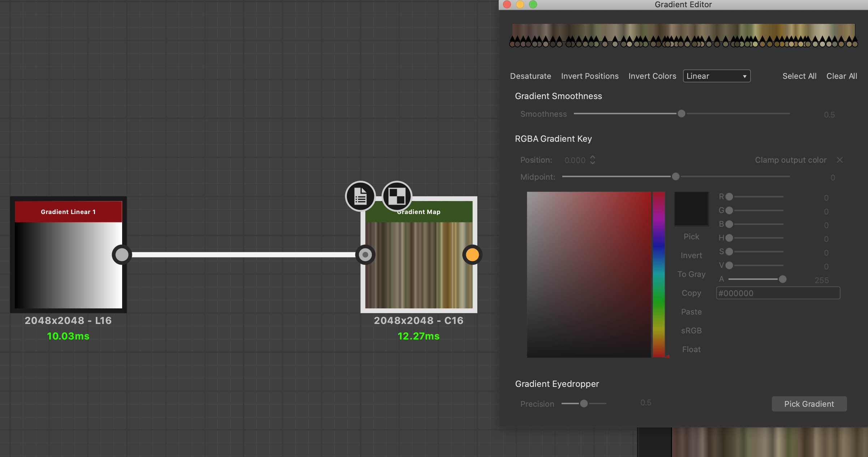
Task: Enable sRGB color mode
Action: [691, 330]
